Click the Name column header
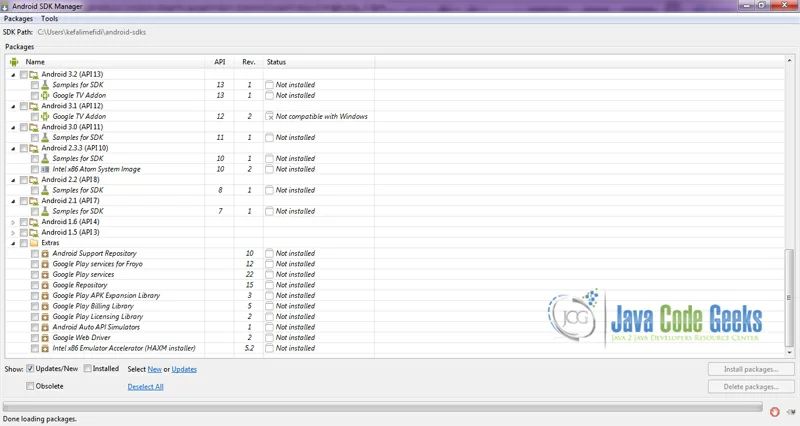 (x=105, y=62)
